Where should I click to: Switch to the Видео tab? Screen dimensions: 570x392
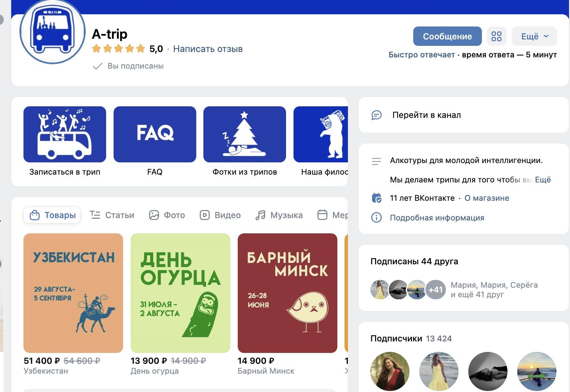[x=220, y=215]
